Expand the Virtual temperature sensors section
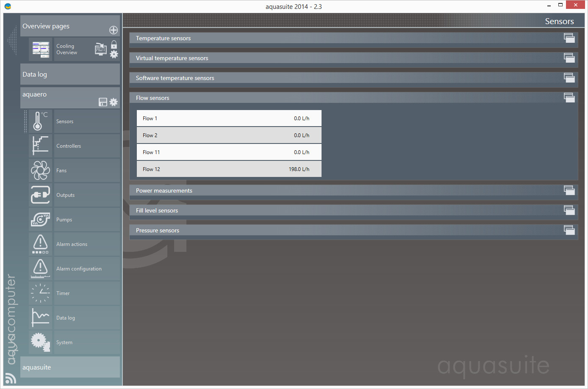Screen dimensions: 588x389 (x=353, y=58)
